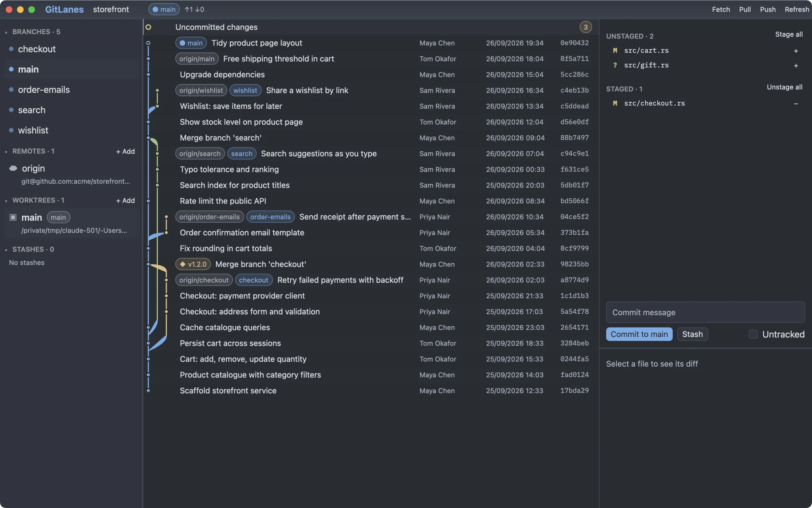
Task: Click the M status icon of src/cart.rs
Action: [x=615, y=51]
